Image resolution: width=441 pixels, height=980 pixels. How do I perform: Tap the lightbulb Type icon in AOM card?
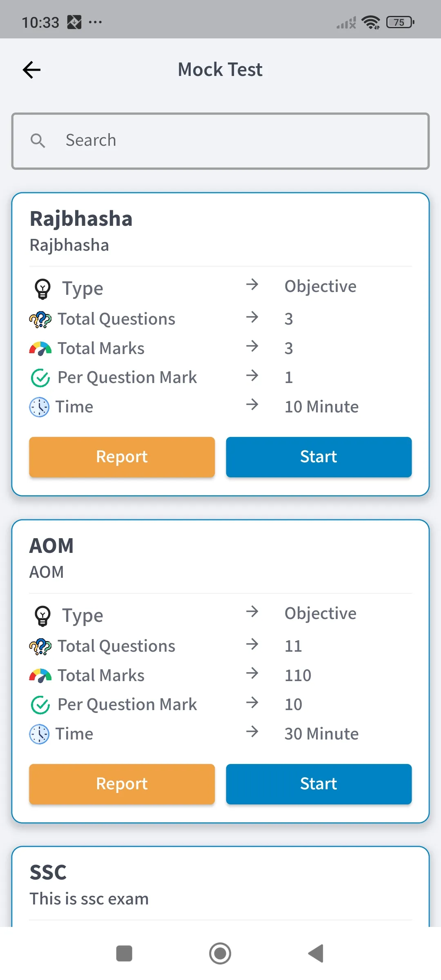42,616
